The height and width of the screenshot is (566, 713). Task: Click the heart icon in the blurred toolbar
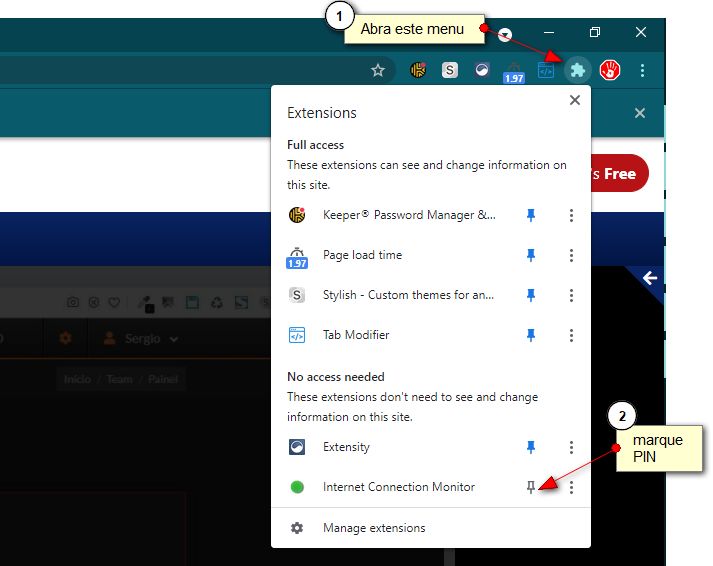click(x=114, y=302)
